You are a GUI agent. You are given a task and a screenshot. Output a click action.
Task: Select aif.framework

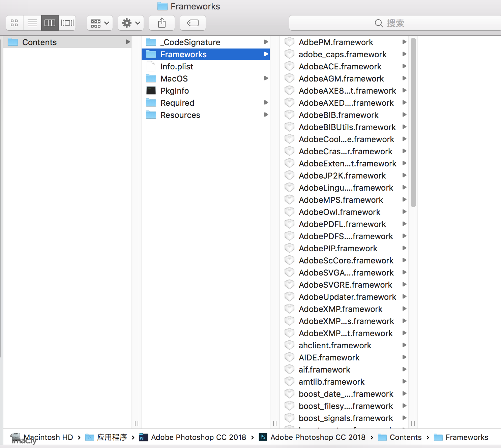tap(344, 370)
